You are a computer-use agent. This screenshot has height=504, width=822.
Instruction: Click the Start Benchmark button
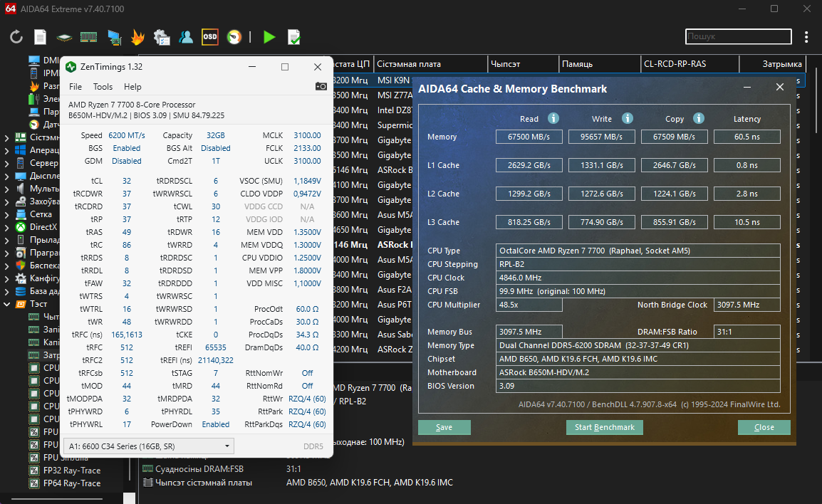coord(605,428)
